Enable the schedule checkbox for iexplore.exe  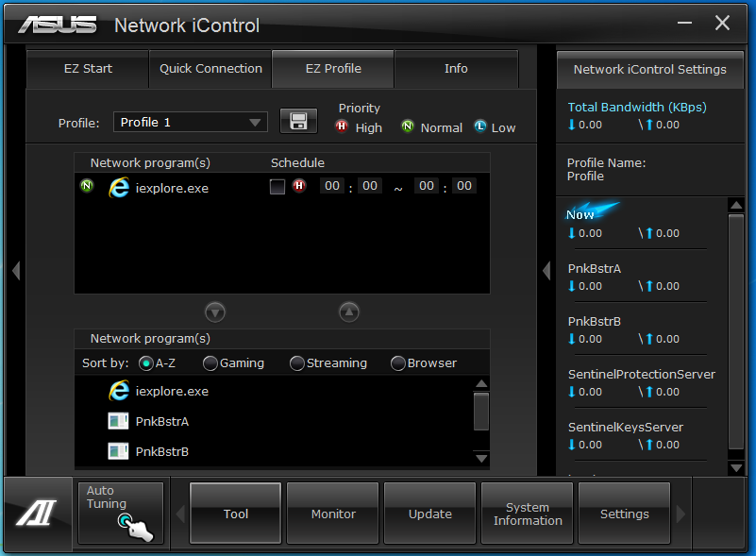tap(277, 187)
